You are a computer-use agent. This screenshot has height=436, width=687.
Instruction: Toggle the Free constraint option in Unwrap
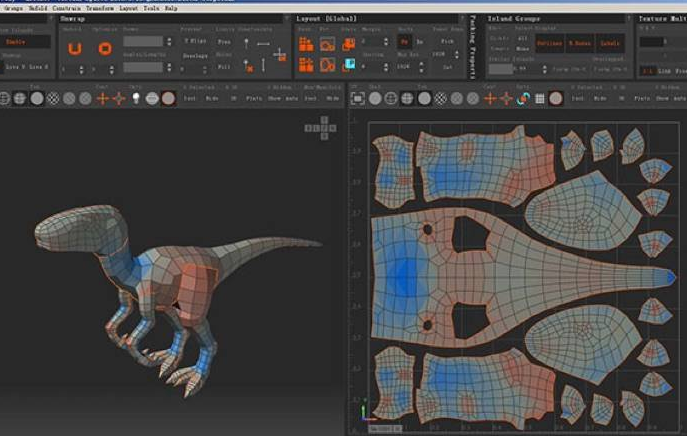point(224,42)
